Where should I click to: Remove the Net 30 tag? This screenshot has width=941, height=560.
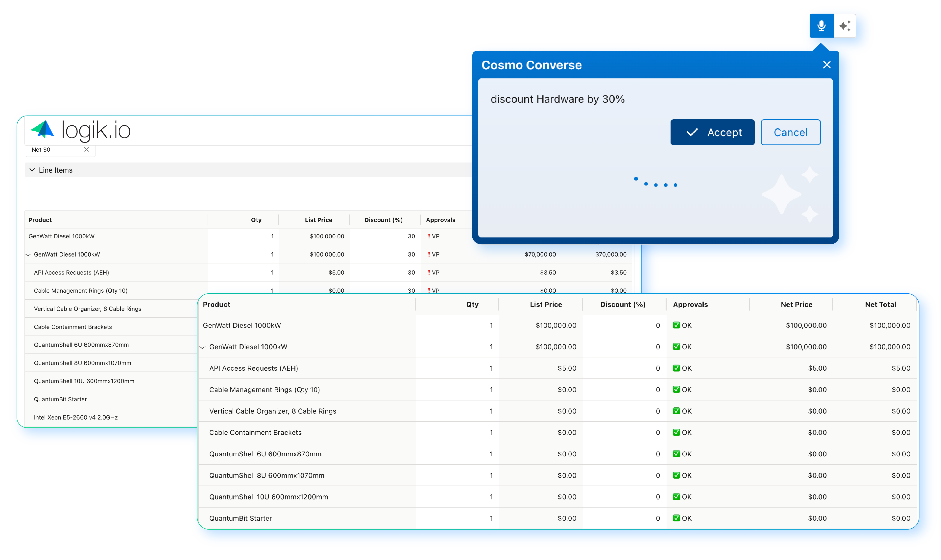pyautogui.click(x=86, y=149)
